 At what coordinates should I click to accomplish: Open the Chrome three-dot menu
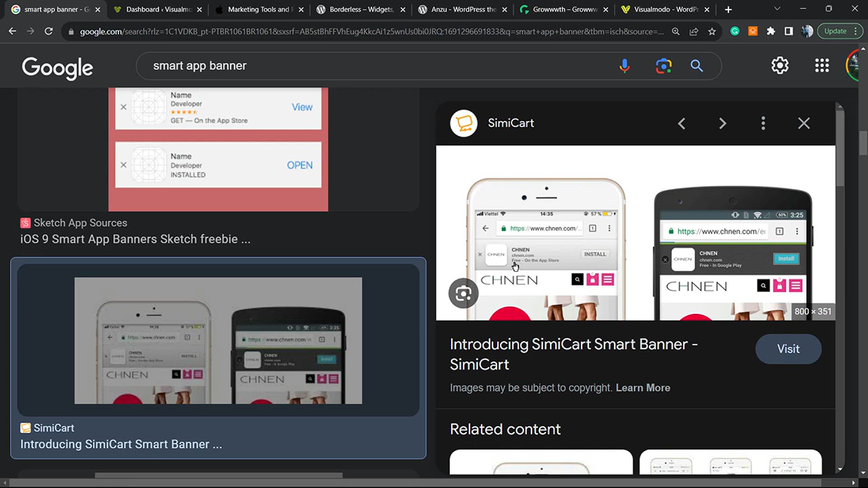(856, 31)
